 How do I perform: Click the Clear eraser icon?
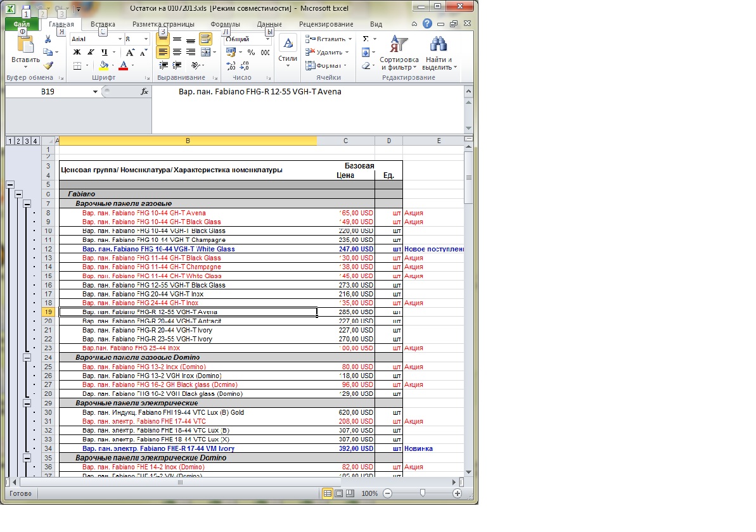point(366,65)
